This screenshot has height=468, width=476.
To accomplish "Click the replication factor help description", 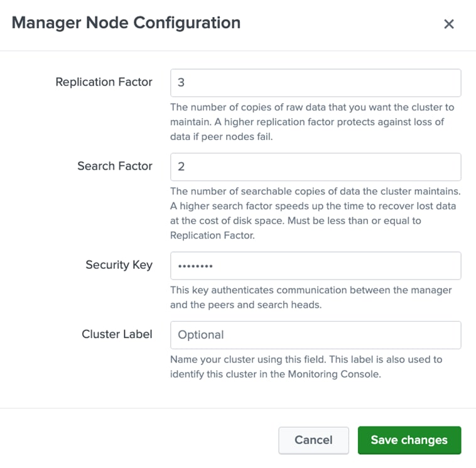I will coord(312,122).
